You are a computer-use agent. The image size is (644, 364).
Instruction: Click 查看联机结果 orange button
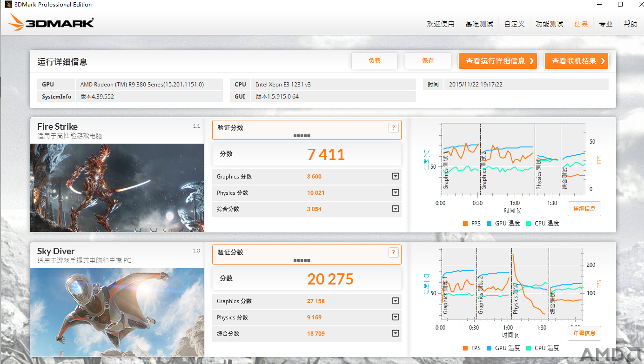pyautogui.click(x=577, y=61)
